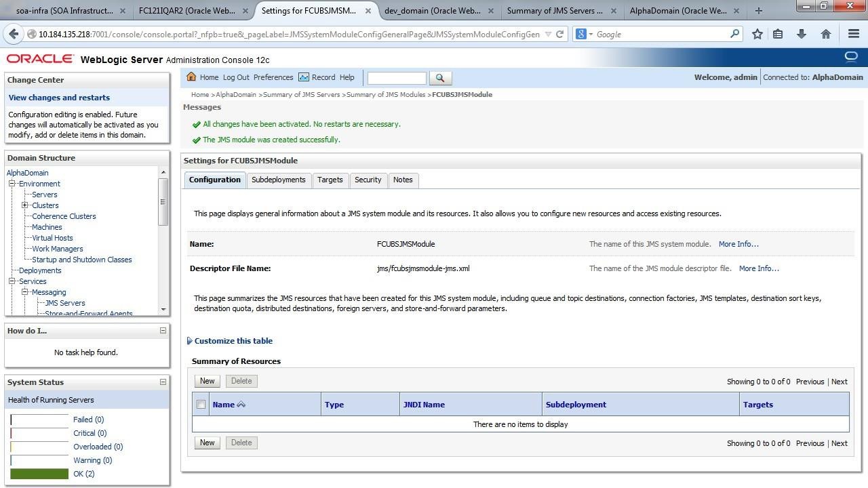Select Deployments in Domain Structure tree
The image size is (868, 488).
coord(40,270)
